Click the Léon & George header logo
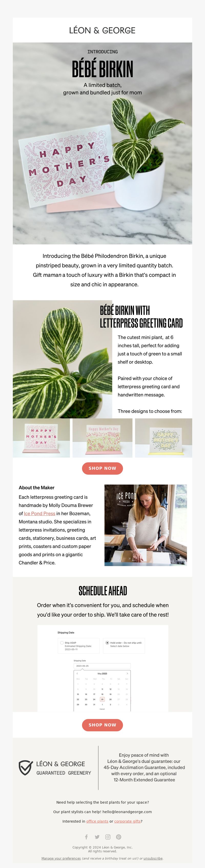This screenshot has width=205, height=868. [102, 30]
